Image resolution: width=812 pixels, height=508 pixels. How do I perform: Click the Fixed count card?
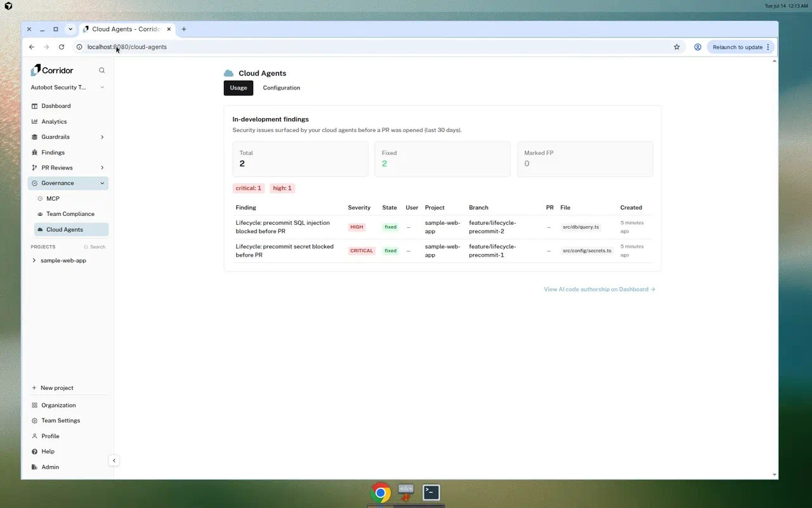pyautogui.click(x=442, y=159)
